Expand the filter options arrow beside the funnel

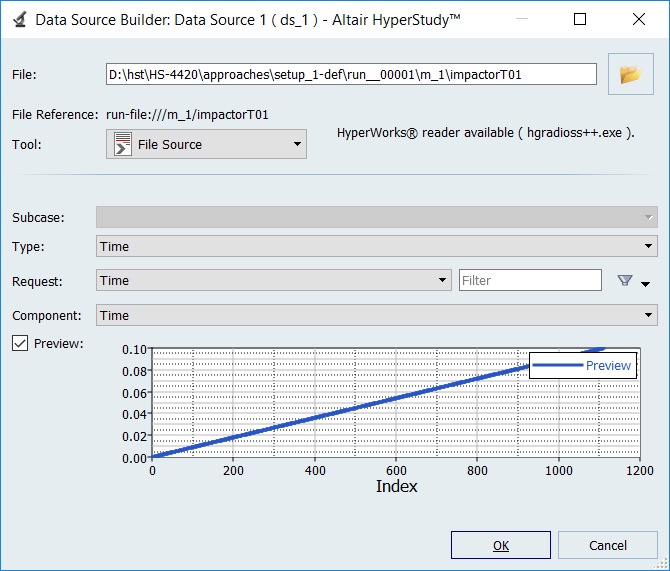646,284
